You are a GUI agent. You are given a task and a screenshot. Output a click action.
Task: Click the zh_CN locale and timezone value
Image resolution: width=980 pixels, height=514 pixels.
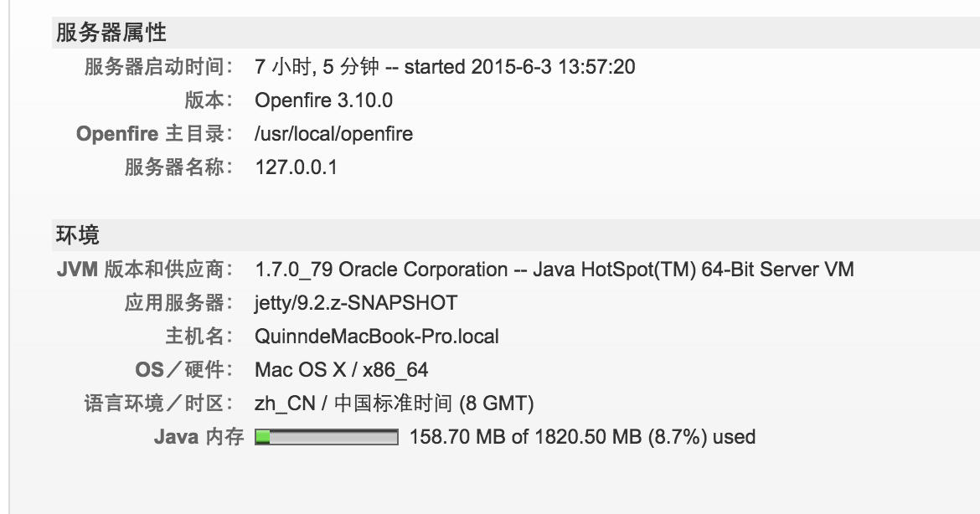395,403
